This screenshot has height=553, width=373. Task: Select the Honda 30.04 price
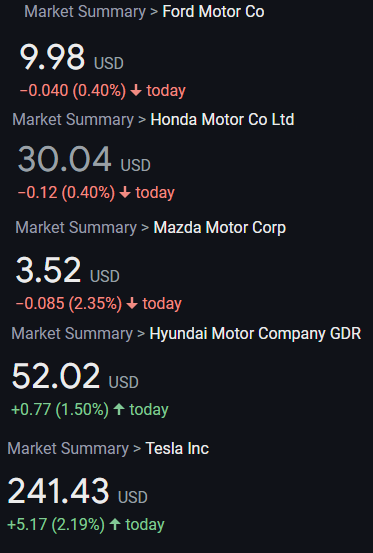65,159
